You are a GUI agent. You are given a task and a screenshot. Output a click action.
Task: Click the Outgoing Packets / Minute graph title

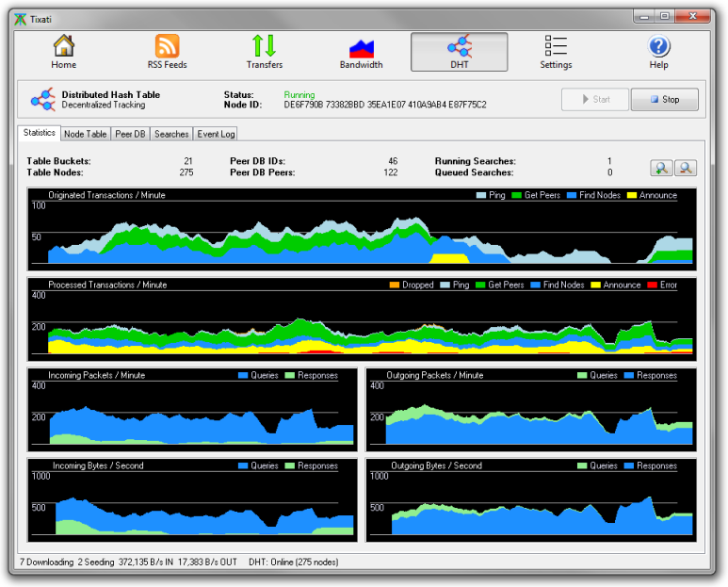click(435, 375)
